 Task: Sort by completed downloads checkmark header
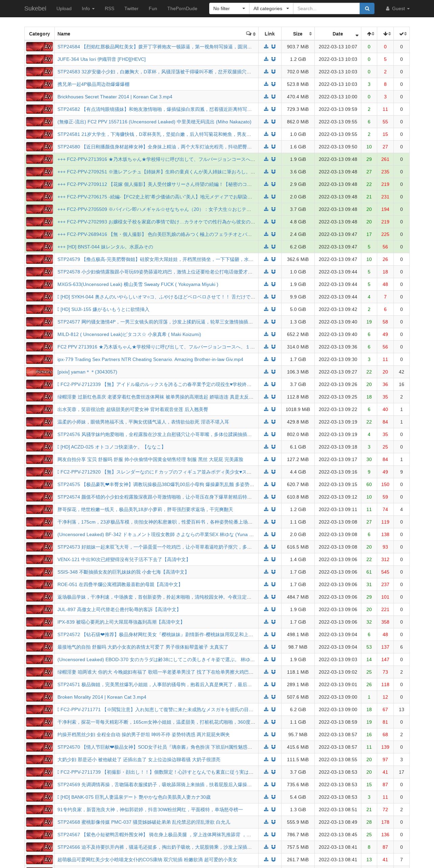pyautogui.click(x=402, y=34)
